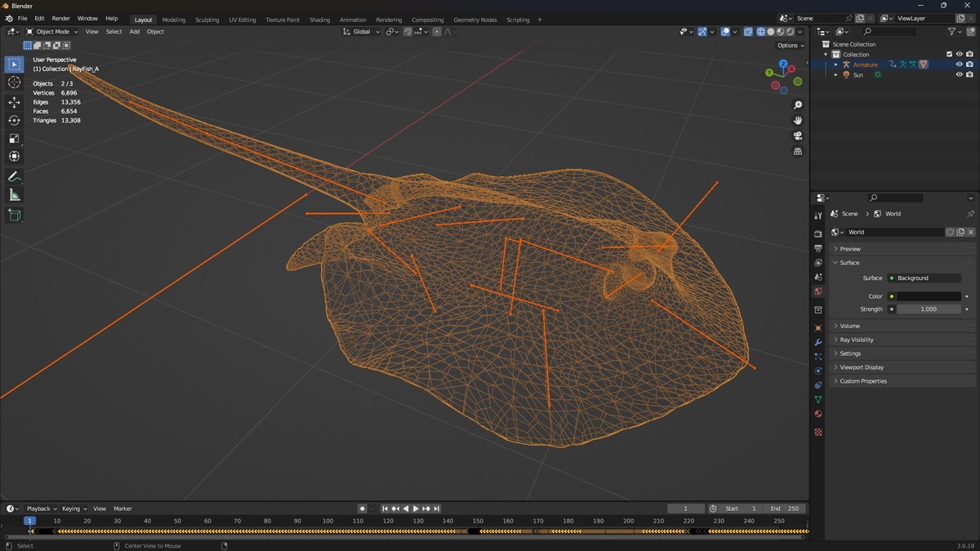The width and height of the screenshot is (980, 551).
Task: Hide the Armature object in outliner
Action: click(959, 64)
